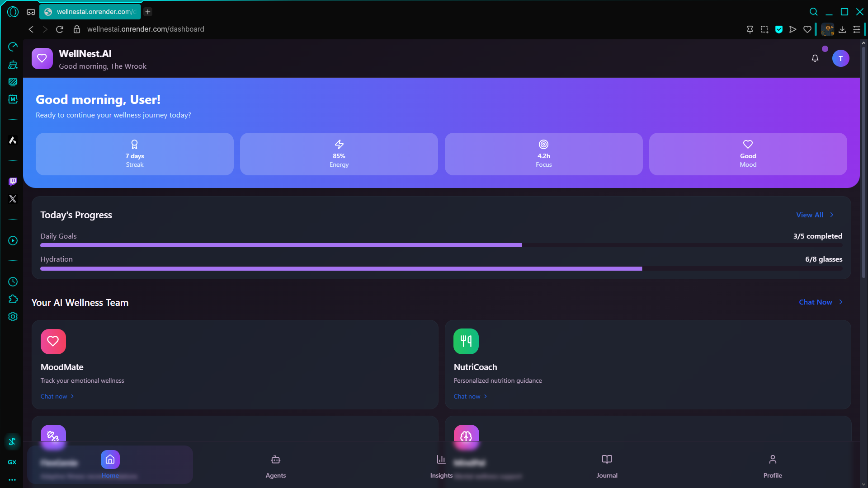
Task: Open browser sidebar history clock icon
Action: 13,282
